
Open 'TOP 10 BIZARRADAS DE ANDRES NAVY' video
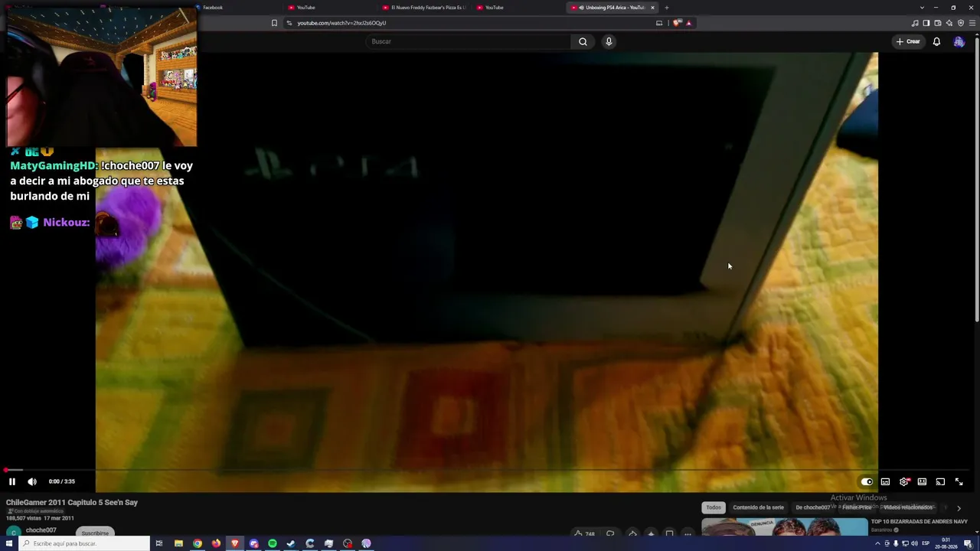[920, 522]
